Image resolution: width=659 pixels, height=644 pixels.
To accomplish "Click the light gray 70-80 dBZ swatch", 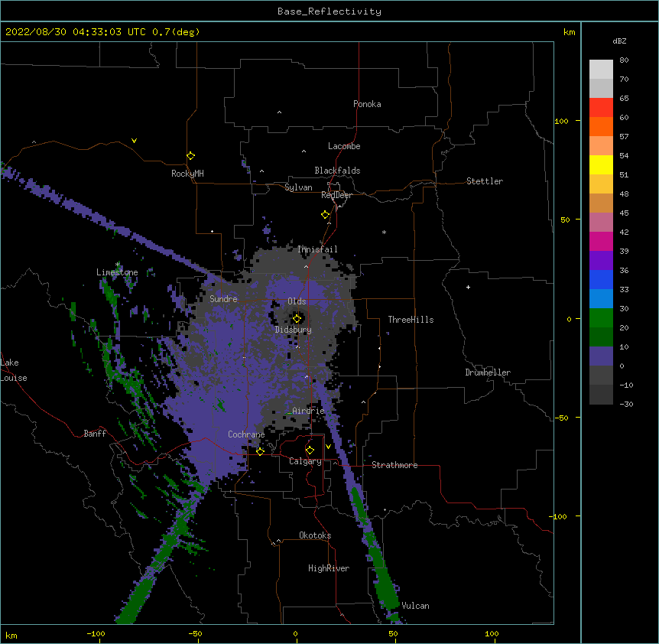I will [601, 70].
